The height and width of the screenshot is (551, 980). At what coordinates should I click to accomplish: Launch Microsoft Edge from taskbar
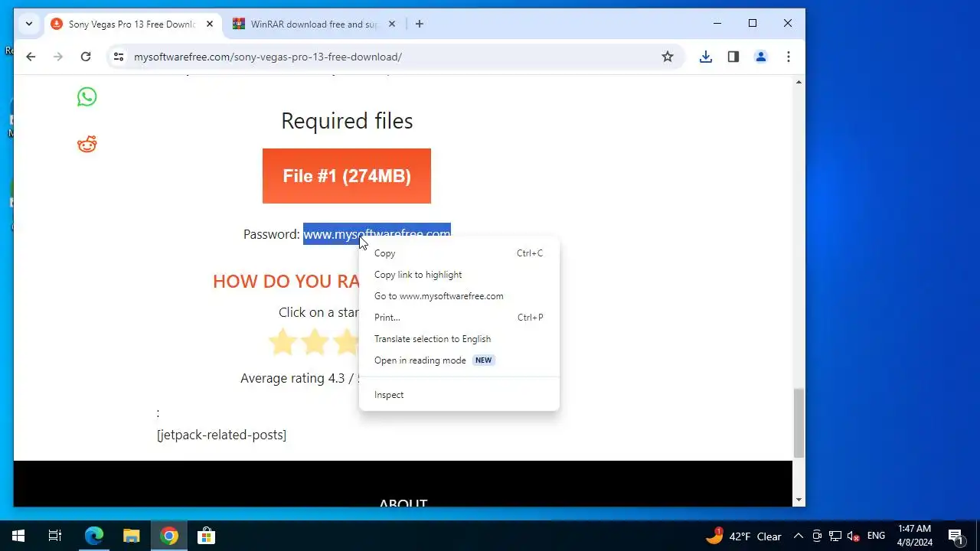(x=93, y=536)
